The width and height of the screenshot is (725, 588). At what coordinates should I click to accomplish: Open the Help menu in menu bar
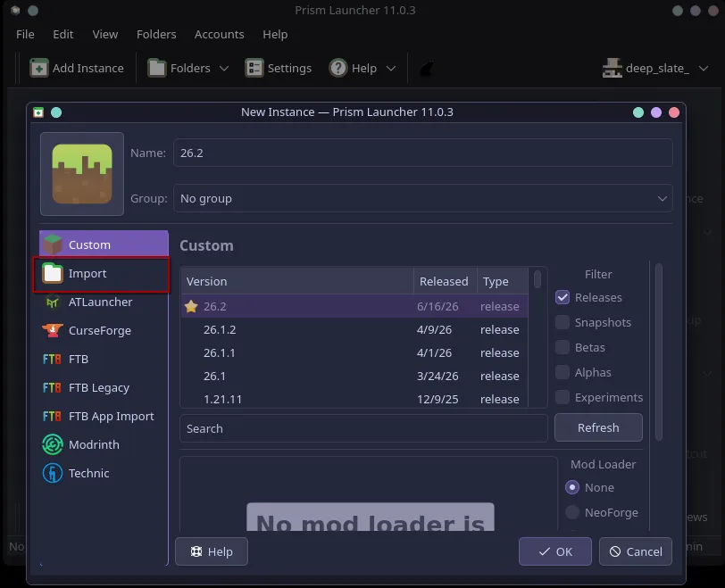point(275,34)
